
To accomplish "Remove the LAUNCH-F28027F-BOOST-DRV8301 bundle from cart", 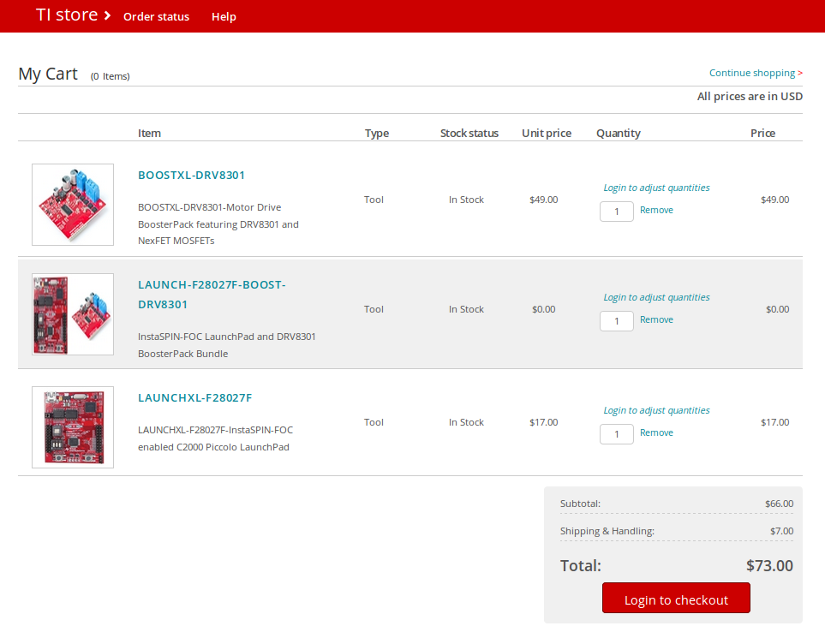I will 656,319.
